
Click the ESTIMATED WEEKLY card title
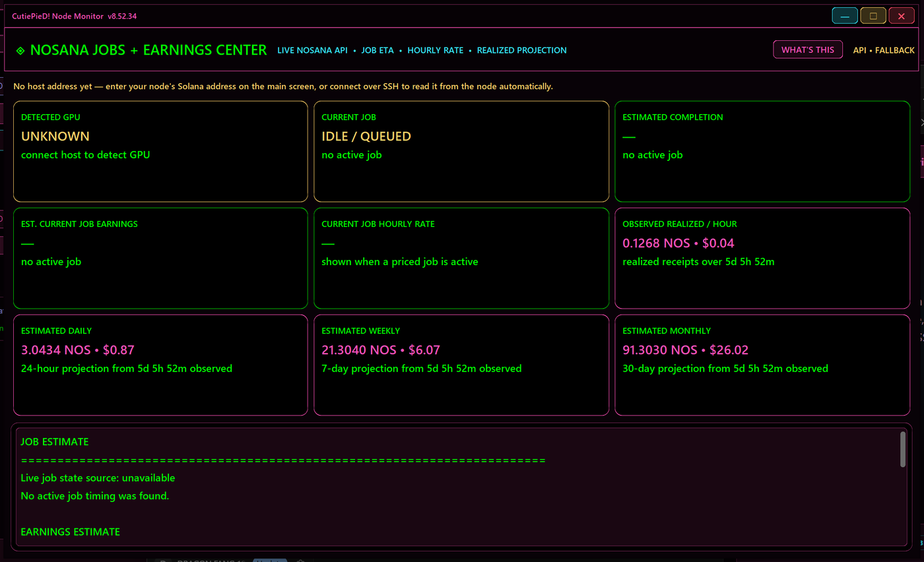click(360, 331)
